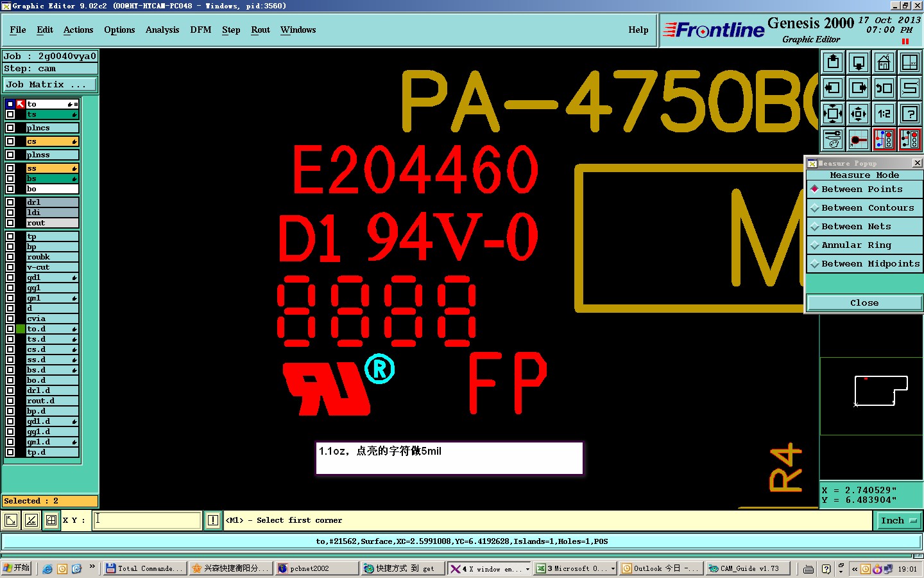
Task: Open the Actions menu
Action: [78, 30]
